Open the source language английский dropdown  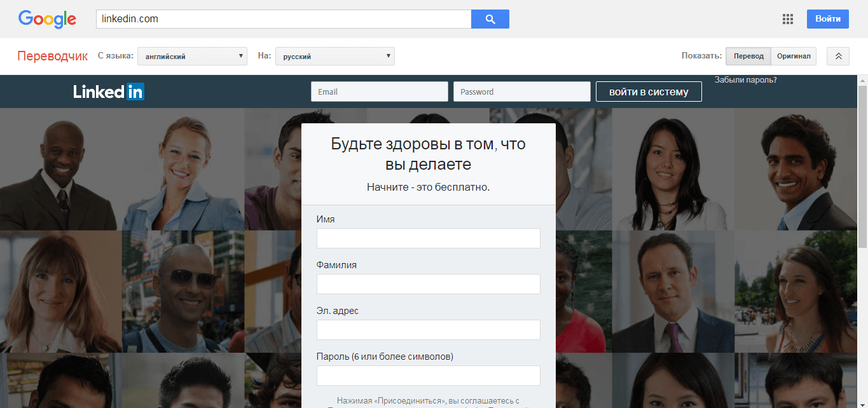point(192,56)
